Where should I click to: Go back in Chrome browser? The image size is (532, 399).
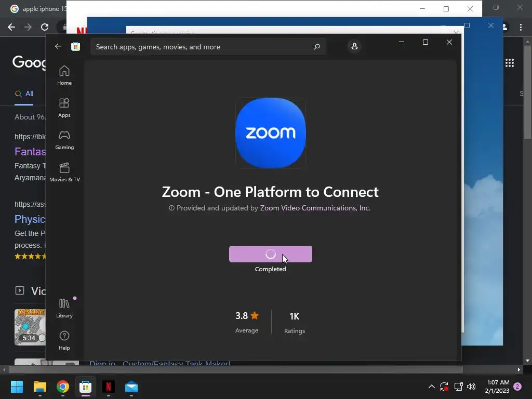point(11,27)
